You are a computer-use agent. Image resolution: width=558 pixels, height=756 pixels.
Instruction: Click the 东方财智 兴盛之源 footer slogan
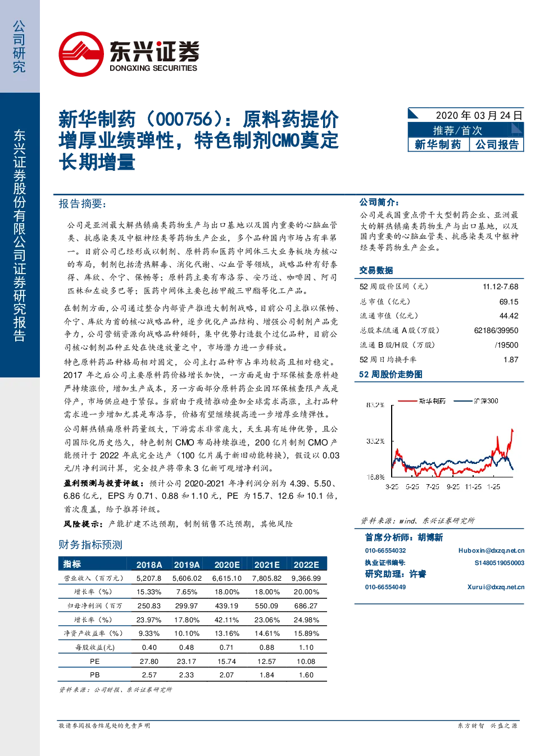487,726
